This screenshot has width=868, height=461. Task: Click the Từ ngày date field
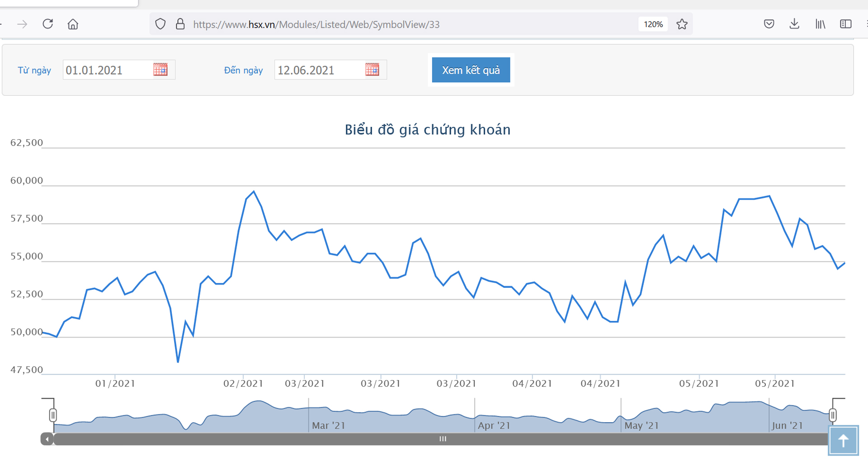tap(106, 70)
